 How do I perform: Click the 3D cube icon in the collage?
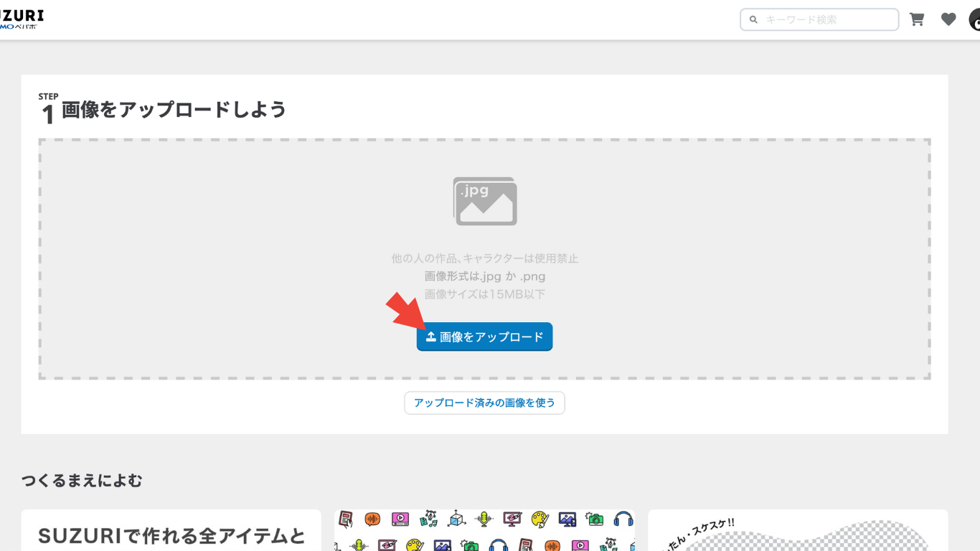coord(456,519)
